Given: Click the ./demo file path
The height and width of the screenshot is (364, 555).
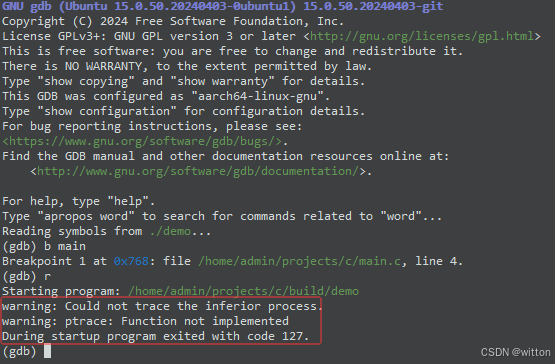Looking at the screenshot, I should [171, 231].
